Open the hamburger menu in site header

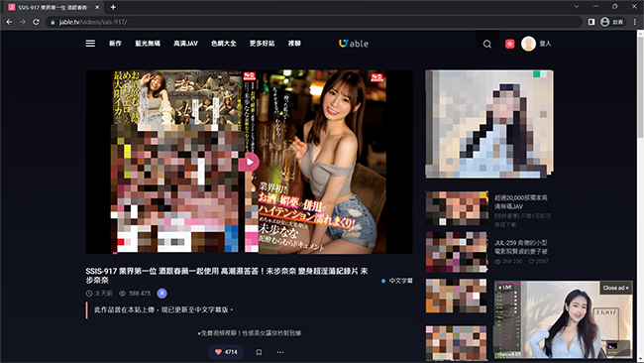click(90, 44)
